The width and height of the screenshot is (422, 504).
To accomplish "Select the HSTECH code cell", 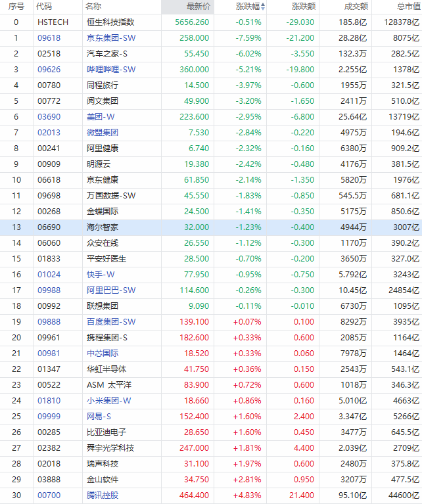I will (x=53, y=22).
